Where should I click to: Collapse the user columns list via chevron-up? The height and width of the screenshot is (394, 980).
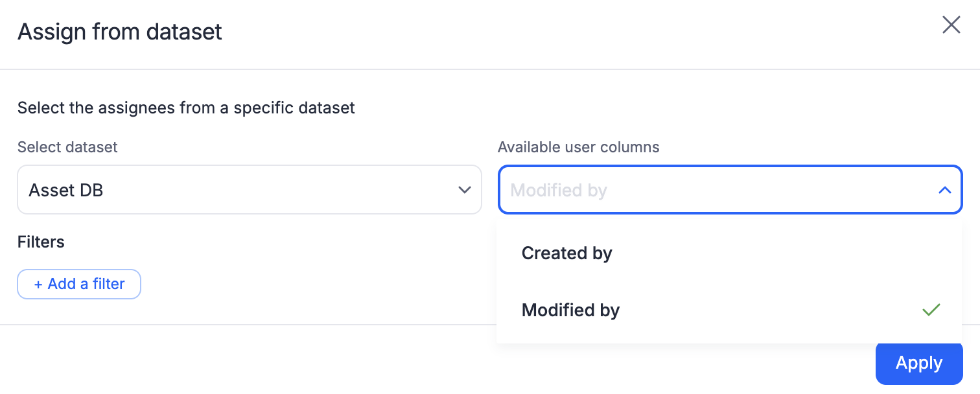(944, 190)
